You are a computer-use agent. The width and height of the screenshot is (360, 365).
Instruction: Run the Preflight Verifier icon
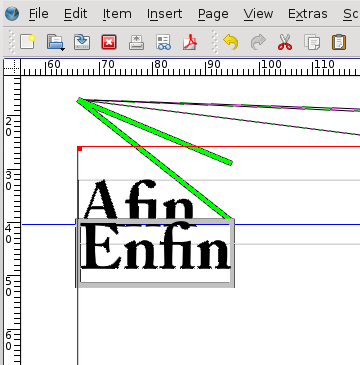coord(164,42)
